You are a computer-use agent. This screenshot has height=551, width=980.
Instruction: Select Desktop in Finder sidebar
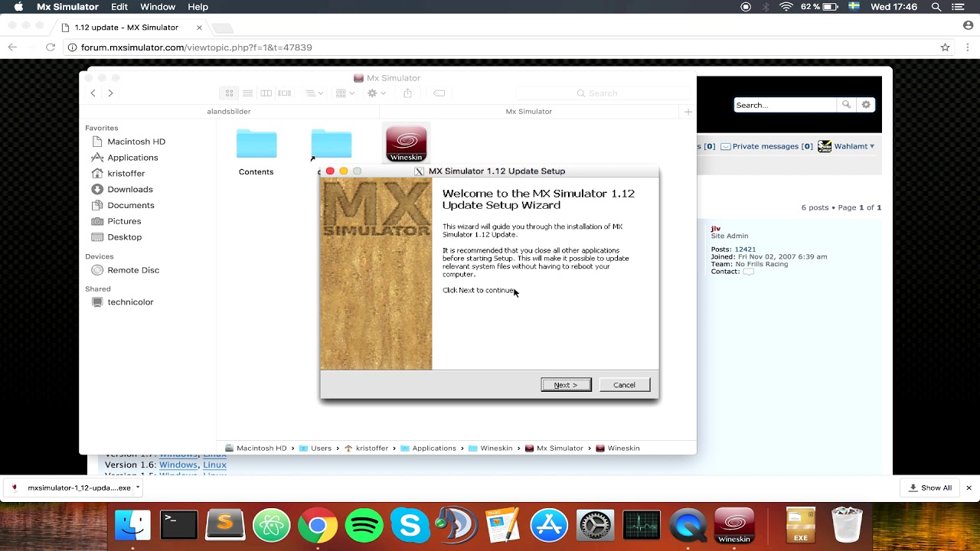(124, 237)
